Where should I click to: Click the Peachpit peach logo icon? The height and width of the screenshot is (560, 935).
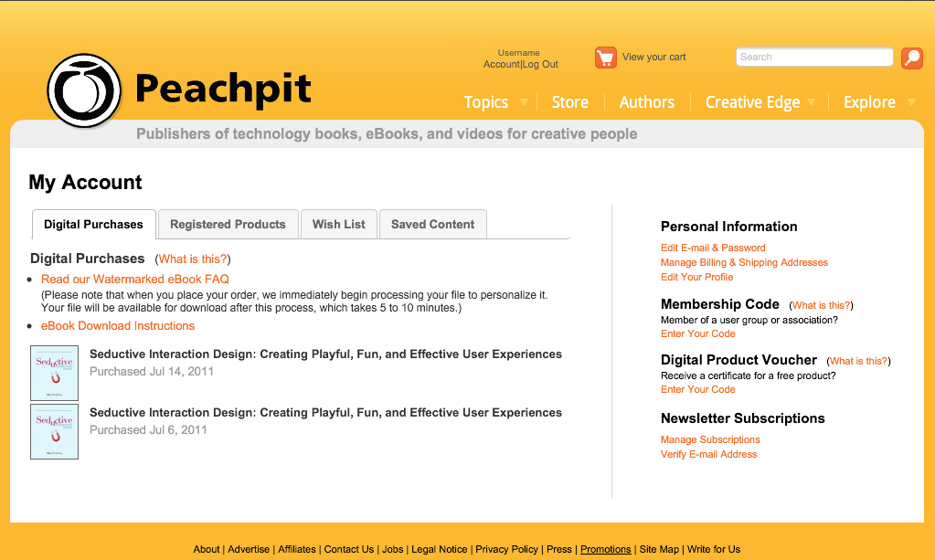(84, 91)
